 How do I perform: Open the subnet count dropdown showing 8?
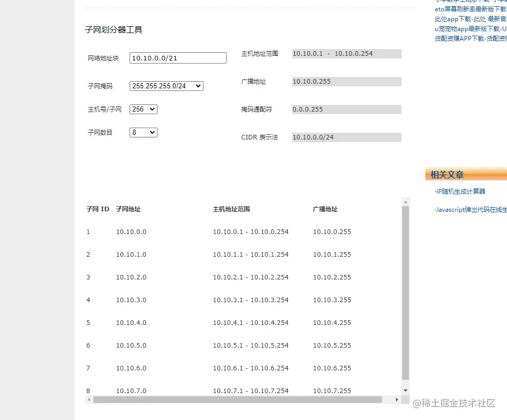pos(143,133)
